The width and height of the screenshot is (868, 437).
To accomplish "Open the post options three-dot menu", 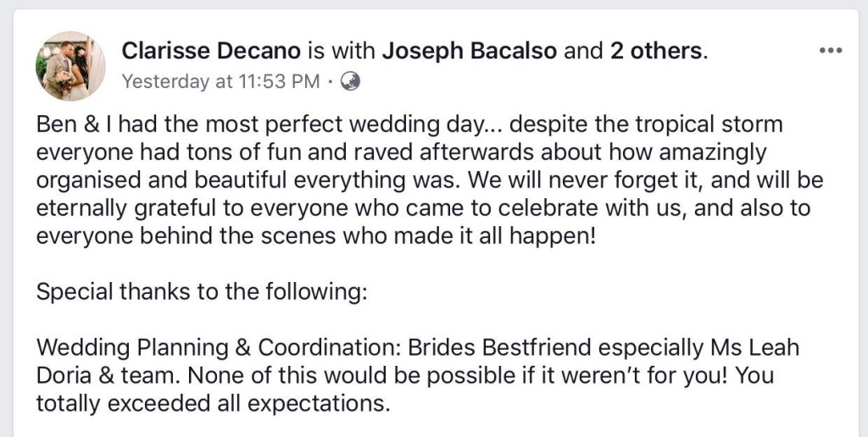I will tap(831, 50).
